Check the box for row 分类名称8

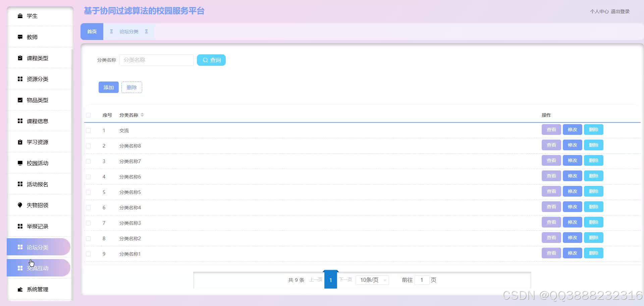tap(88, 146)
